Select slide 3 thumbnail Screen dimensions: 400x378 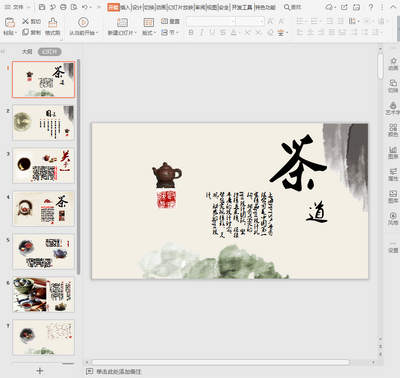click(x=43, y=165)
